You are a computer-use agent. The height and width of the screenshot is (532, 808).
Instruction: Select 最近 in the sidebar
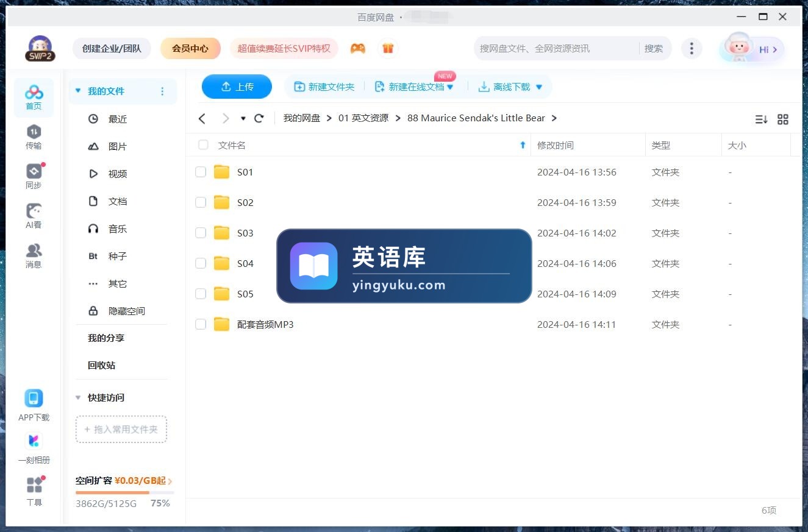pos(118,119)
